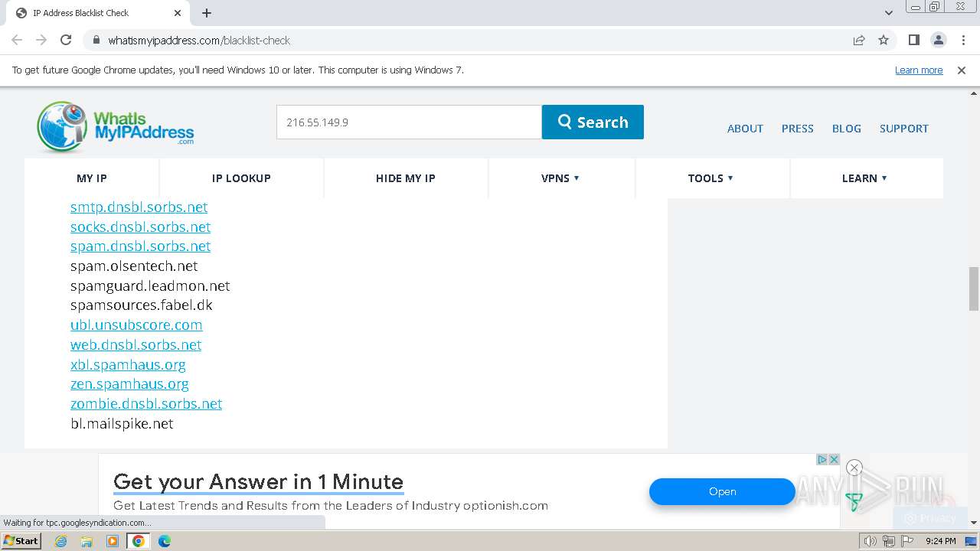Open zen.spamhaus.org link
The image size is (980, 551).
pos(129,384)
